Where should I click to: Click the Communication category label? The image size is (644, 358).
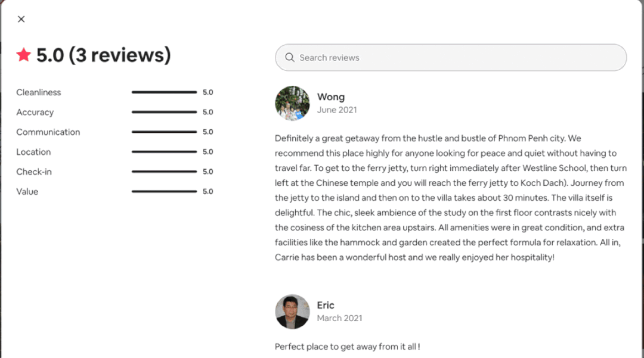(x=48, y=132)
